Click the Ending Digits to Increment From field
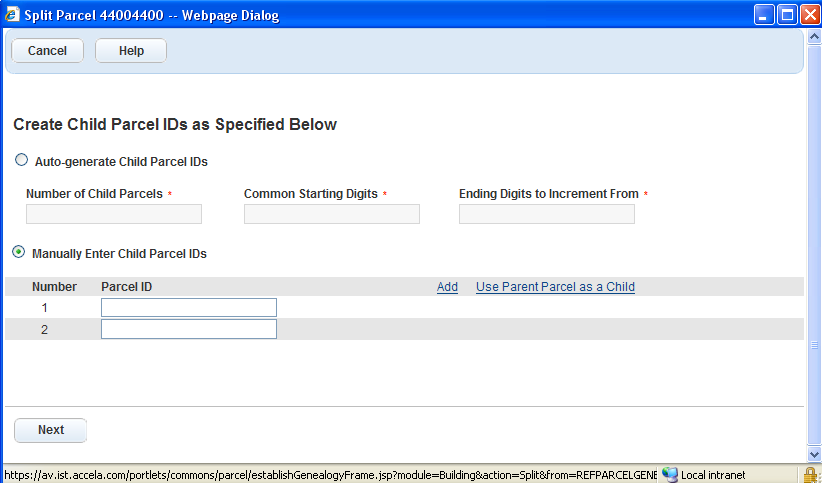Viewport: 822px width, 483px height. coord(547,214)
